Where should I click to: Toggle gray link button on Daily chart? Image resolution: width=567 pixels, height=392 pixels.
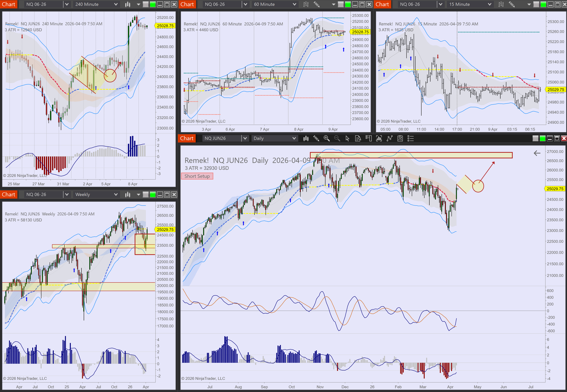coord(535,139)
